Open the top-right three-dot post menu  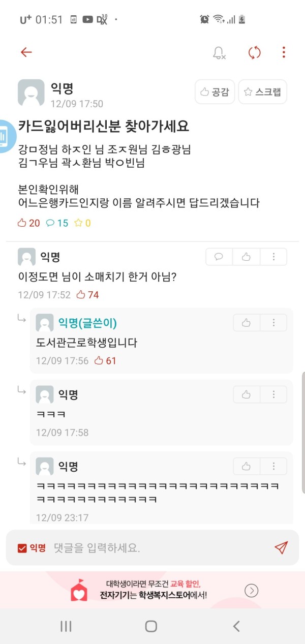coord(284,52)
